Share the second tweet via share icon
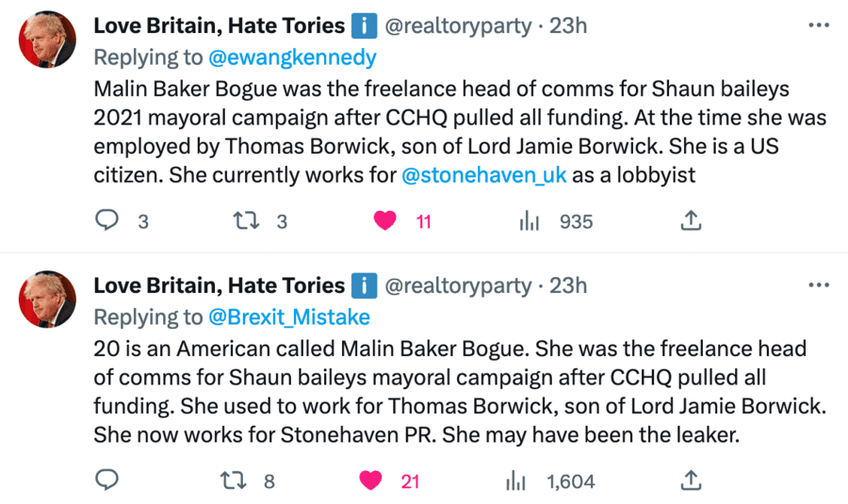848x504 pixels. coord(690,480)
